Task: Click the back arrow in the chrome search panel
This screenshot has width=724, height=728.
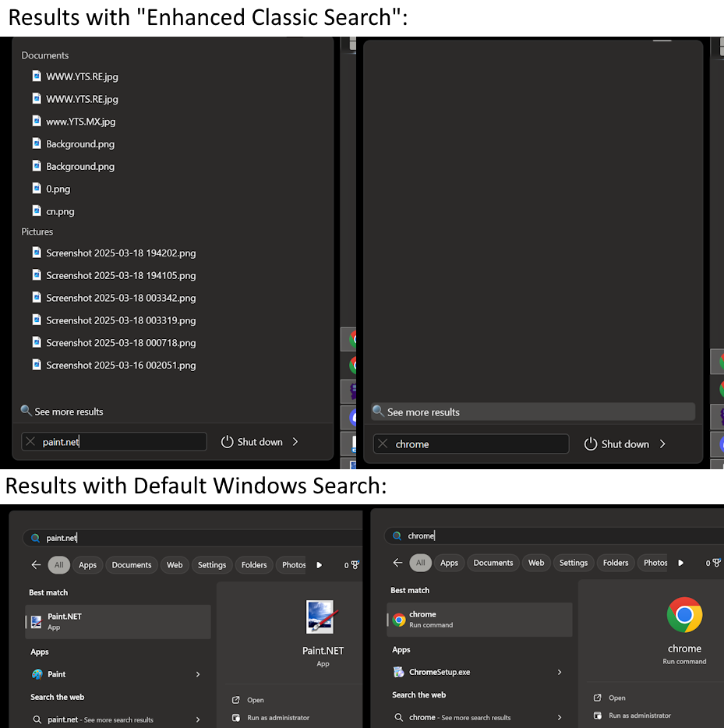Action: pos(397,563)
